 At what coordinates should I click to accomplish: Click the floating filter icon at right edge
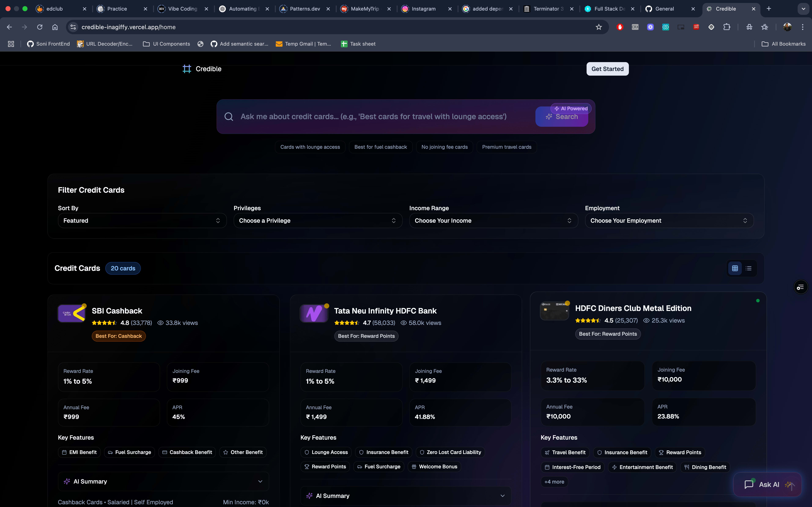coord(801,287)
